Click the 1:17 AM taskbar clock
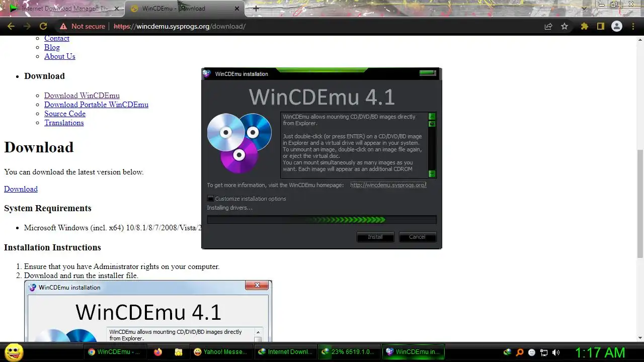 pos(600,352)
